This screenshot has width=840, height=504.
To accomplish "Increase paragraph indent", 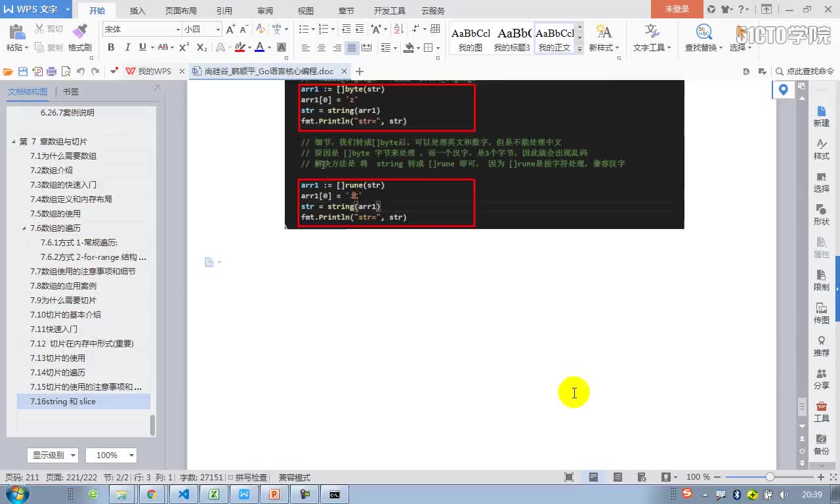I will pyautogui.click(x=360, y=29).
